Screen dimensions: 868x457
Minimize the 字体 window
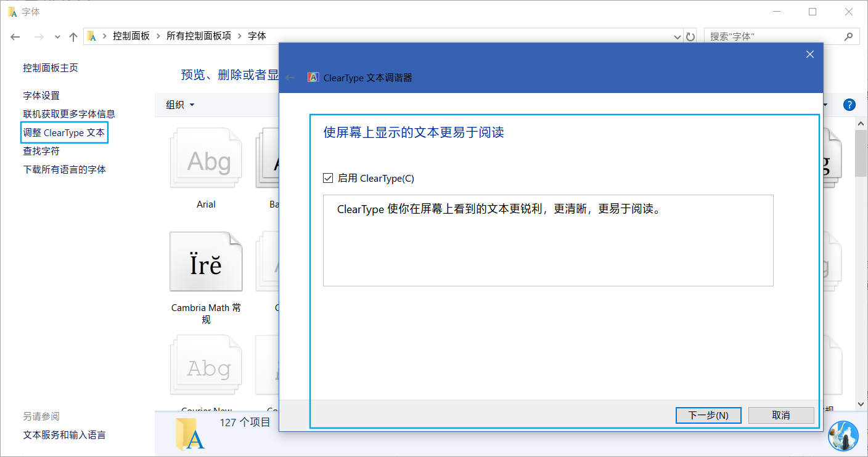click(778, 12)
